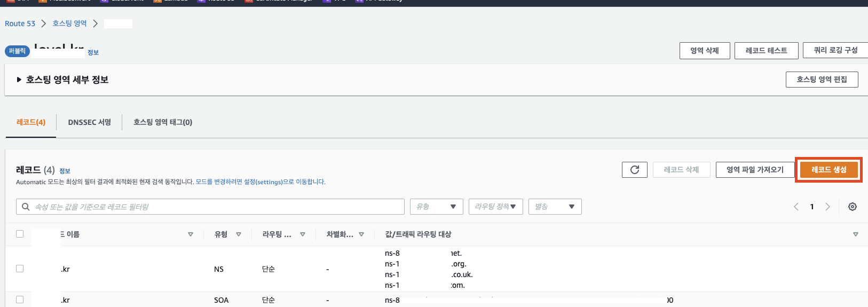Open the 라우팅 정책 filter dropdown
Viewport: 868px width, 307px height.
tap(496, 207)
